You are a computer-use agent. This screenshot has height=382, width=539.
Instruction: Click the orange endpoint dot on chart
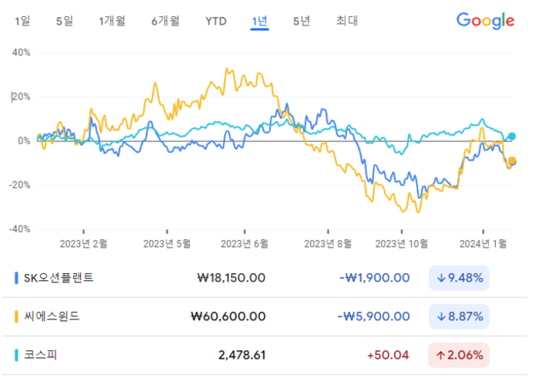pyautogui.click(x=512, y=161)
